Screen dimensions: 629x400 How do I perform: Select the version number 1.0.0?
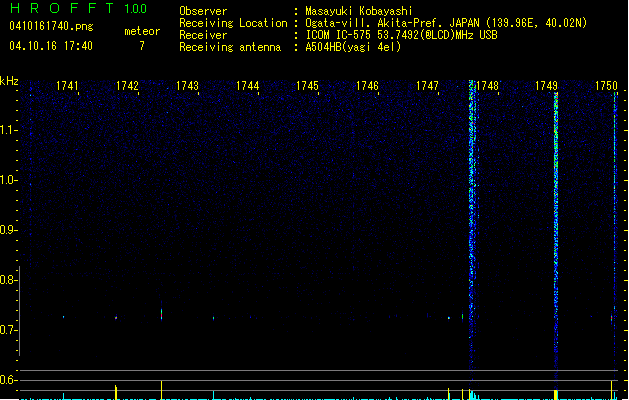[136, 9]
